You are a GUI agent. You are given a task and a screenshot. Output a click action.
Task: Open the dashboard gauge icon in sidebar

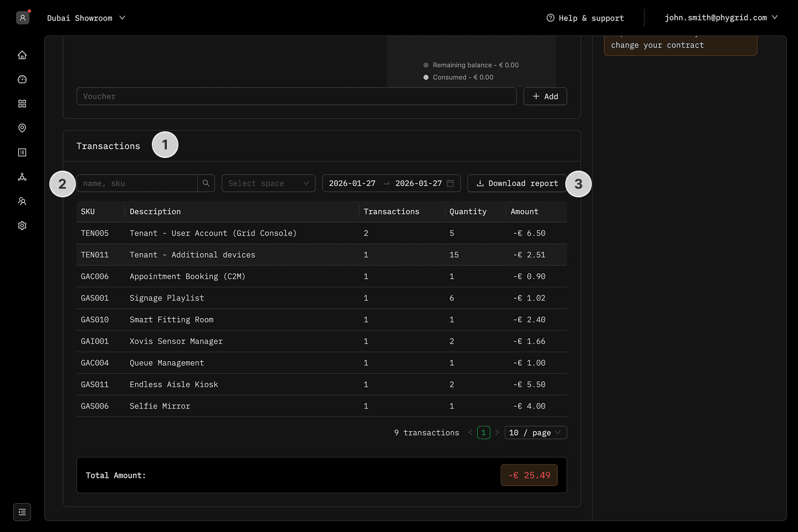tap(22, 79)
